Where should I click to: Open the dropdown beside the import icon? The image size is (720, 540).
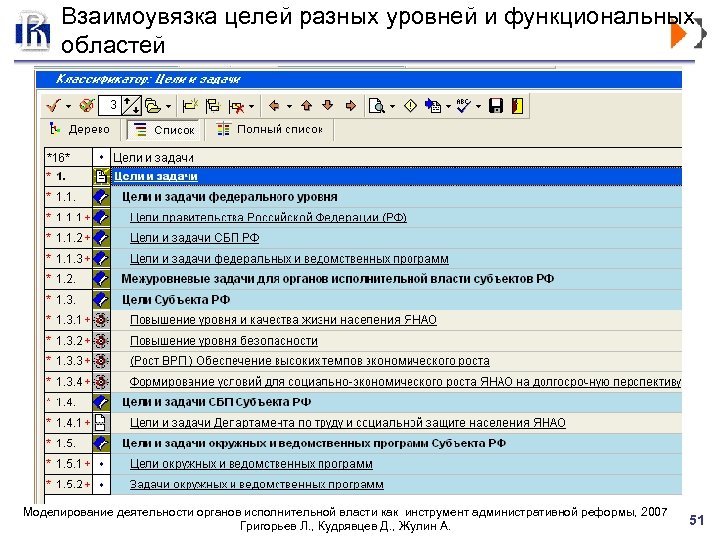(x=448, y=106)
